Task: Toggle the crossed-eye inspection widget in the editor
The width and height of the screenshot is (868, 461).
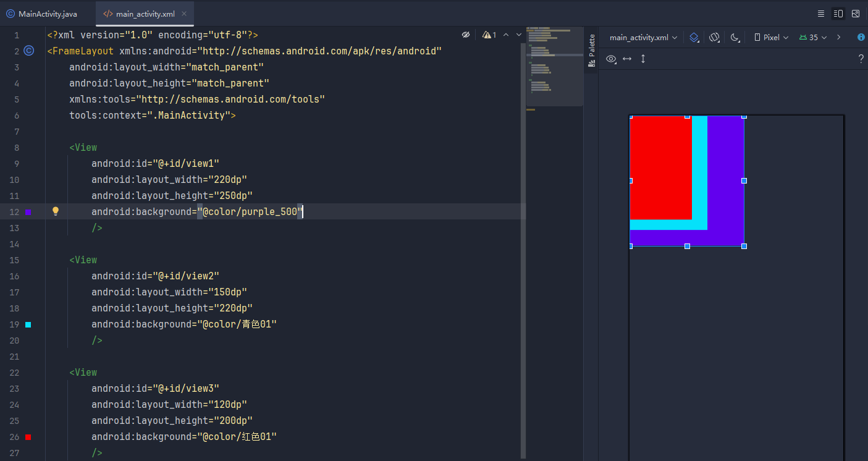Action: point(466,35)
